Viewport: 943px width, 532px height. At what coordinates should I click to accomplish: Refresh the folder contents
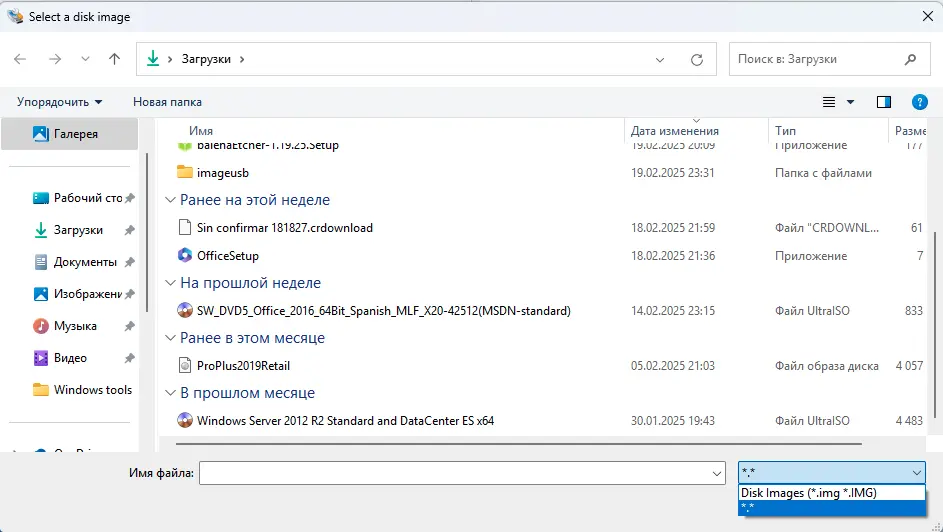tap(696, 60)
